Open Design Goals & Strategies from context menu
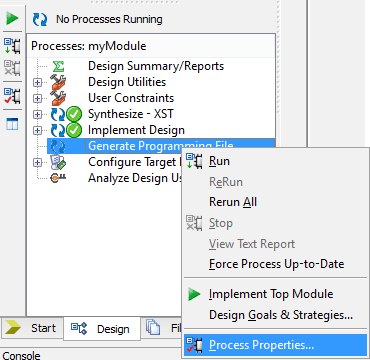The width and height of the screenshot is (370, 360). 275,315
